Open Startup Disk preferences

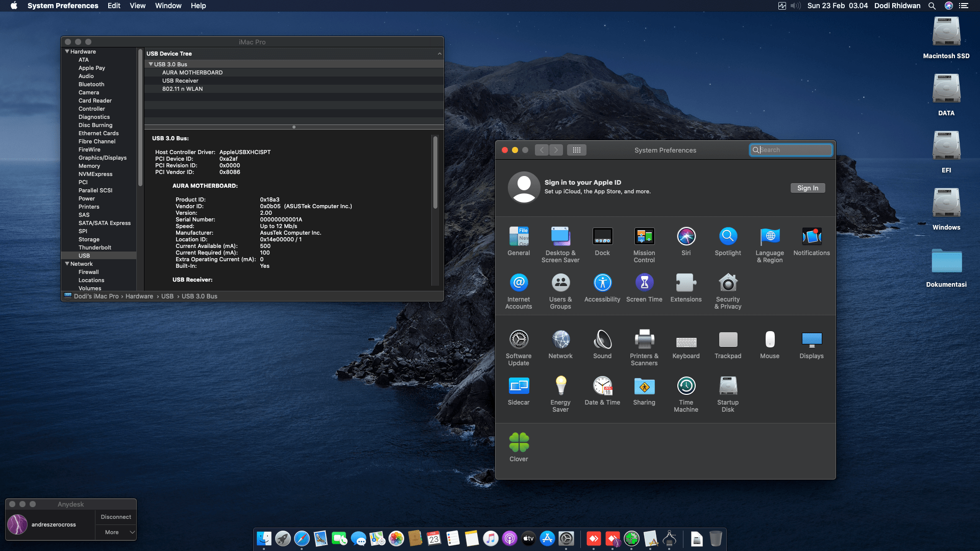[x=728, y=394]
